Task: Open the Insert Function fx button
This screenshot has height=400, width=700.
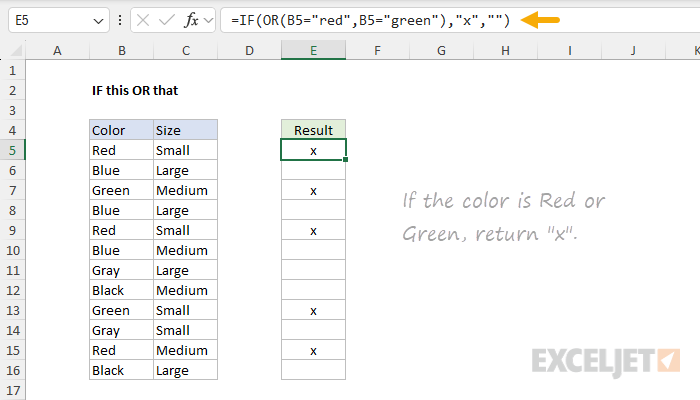Action: point(191,20)
